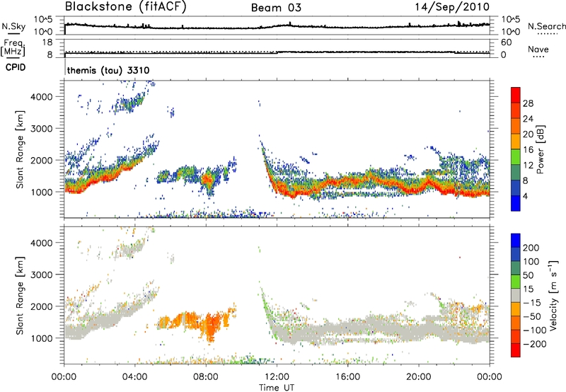The width and height of the screenshot is (566, 392).
Task: Click the Power [dB] colorbar label
Action: point(540,149)
